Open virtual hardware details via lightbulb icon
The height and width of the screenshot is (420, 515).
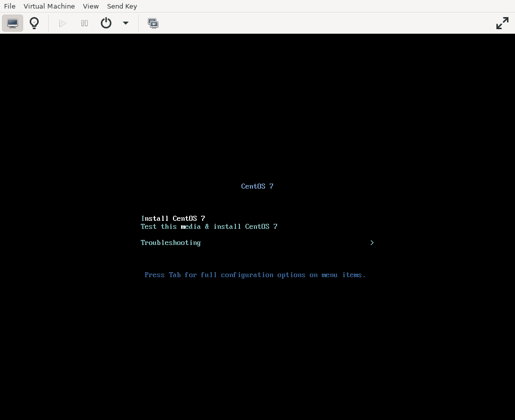click(x=34, y=23)
